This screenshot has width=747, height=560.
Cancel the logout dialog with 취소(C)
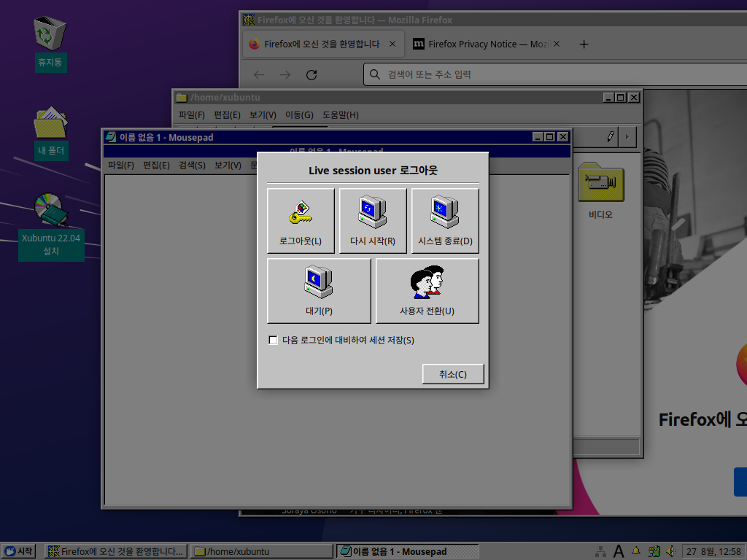click(452, 374)
